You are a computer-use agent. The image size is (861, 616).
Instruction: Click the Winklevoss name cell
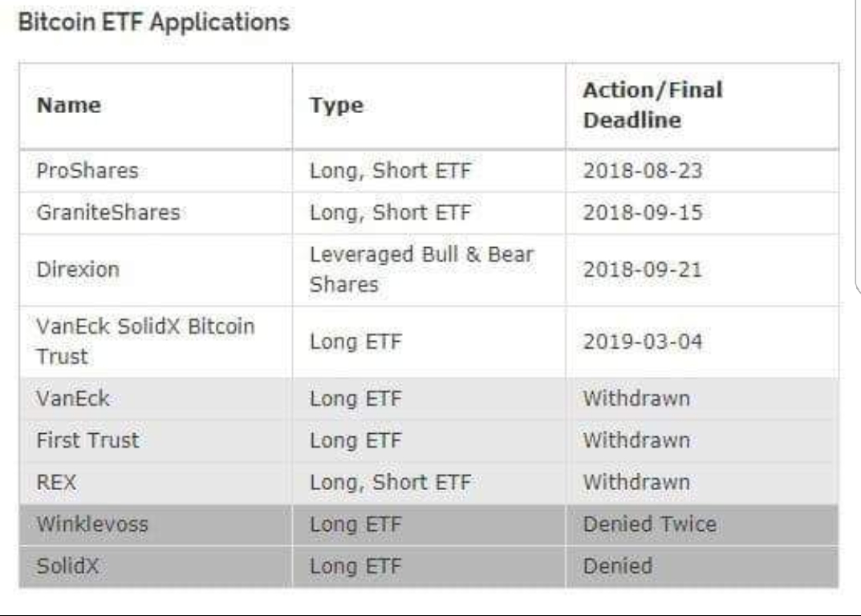pos(92,525)
